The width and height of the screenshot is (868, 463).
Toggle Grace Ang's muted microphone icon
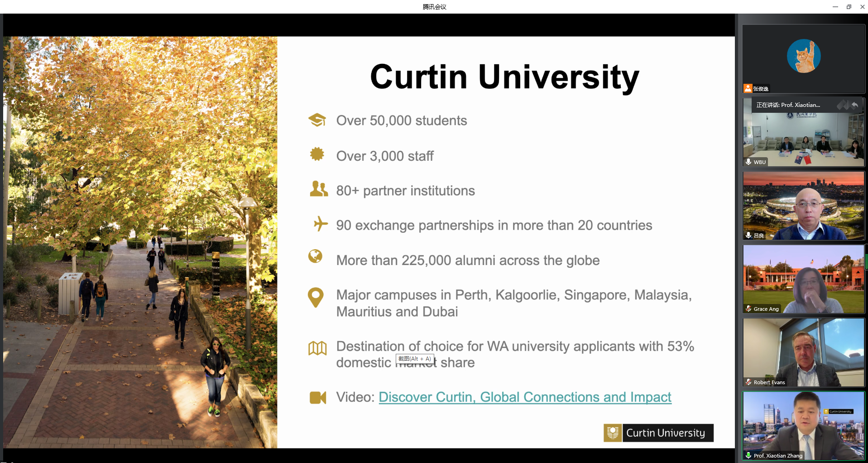[x=748, y=309]
